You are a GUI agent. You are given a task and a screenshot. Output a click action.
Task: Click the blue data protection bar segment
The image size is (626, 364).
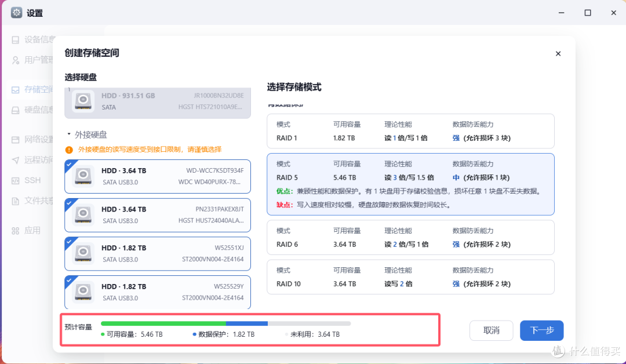pyautogui.click(x=247, y=323)
